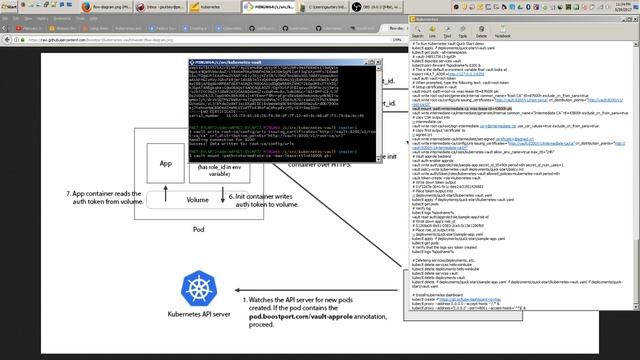
Task: Switch to the OBS taskbar item
Action: 377,7
